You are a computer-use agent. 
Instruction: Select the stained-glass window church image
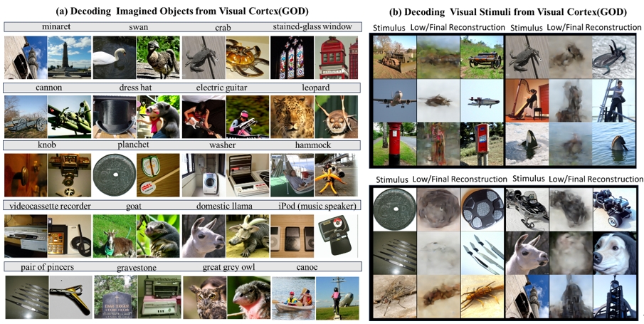(x=291, y=56)
